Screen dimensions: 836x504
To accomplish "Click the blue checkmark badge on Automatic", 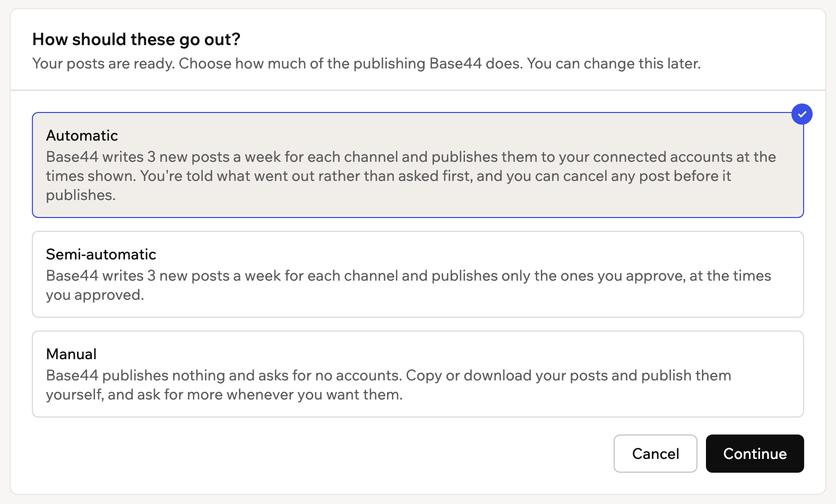I will pyautogui.click(x=801, y=114).
